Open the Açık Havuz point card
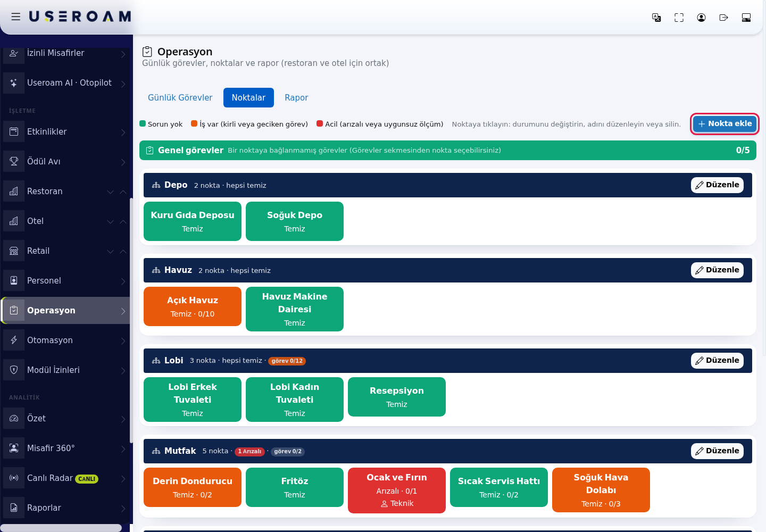 [x=193, y=306]
